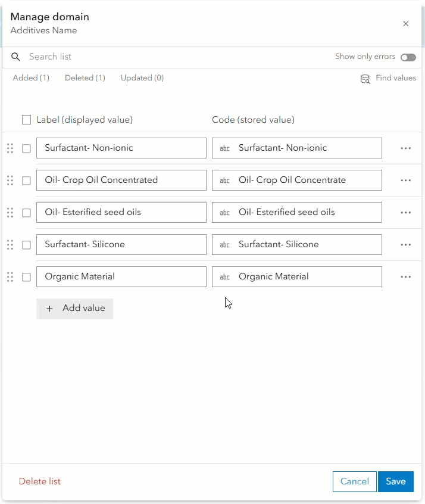Click the abc type icon in Oil- Esterified code field
Image resolution: width=425 pixels, height=504 pixels.
click(x=225, y=213)
